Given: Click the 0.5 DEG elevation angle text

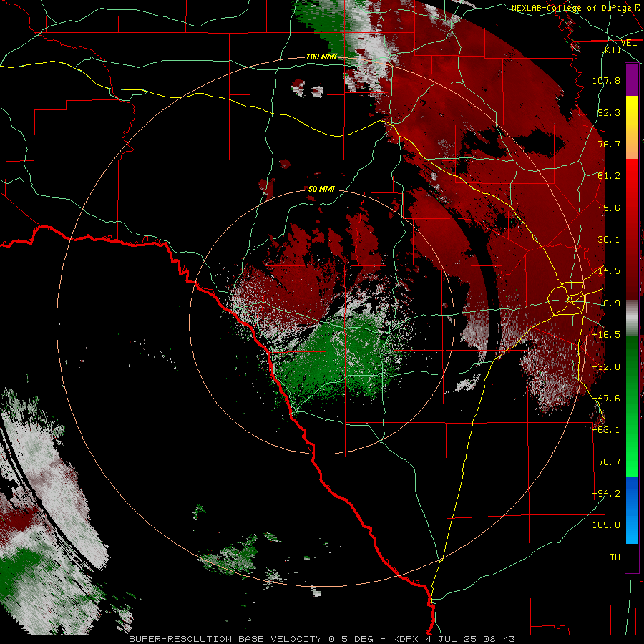Looking at the screenshot, I should tap(351, 639).
